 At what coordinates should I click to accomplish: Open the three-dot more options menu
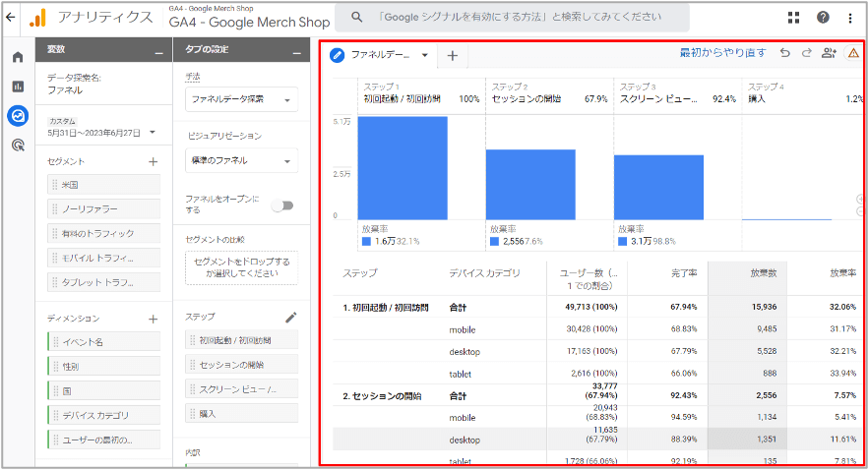[849, 18]
